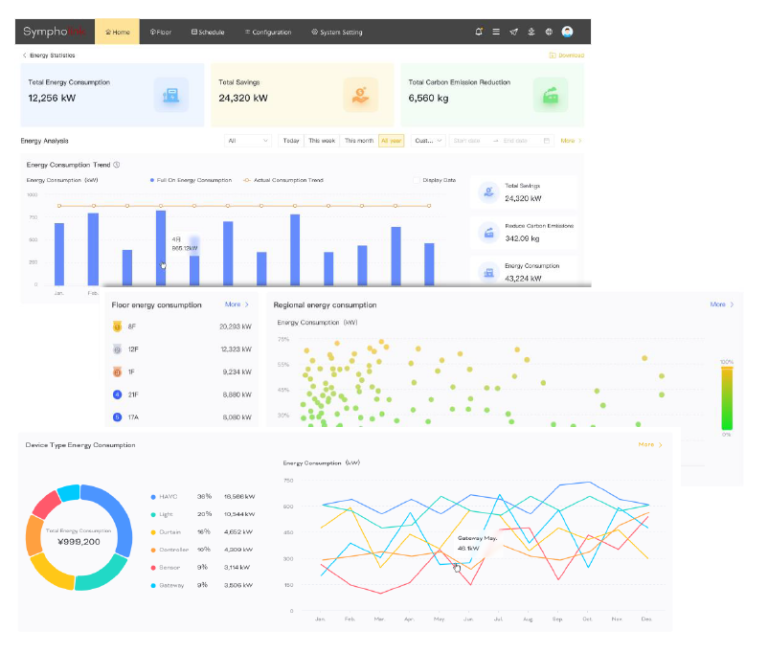Click the regional chart color scale bar
The height and width of the screenshot is (653, 768).
tap(727, 398)
